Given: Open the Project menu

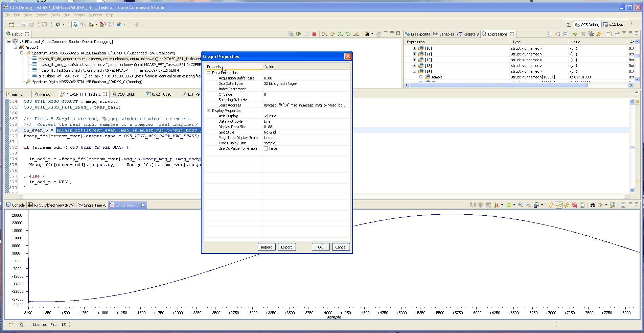Looking at the screenshot, I should tap(41, 15).
